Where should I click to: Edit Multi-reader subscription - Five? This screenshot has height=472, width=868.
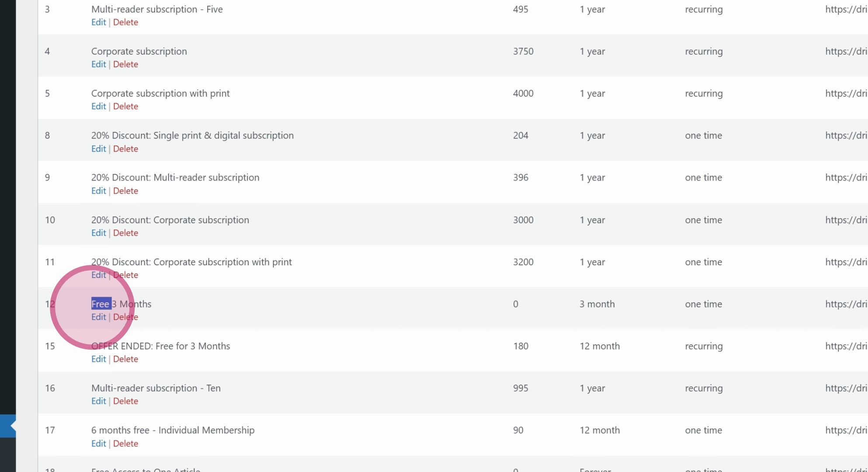(x=99, y=22)
